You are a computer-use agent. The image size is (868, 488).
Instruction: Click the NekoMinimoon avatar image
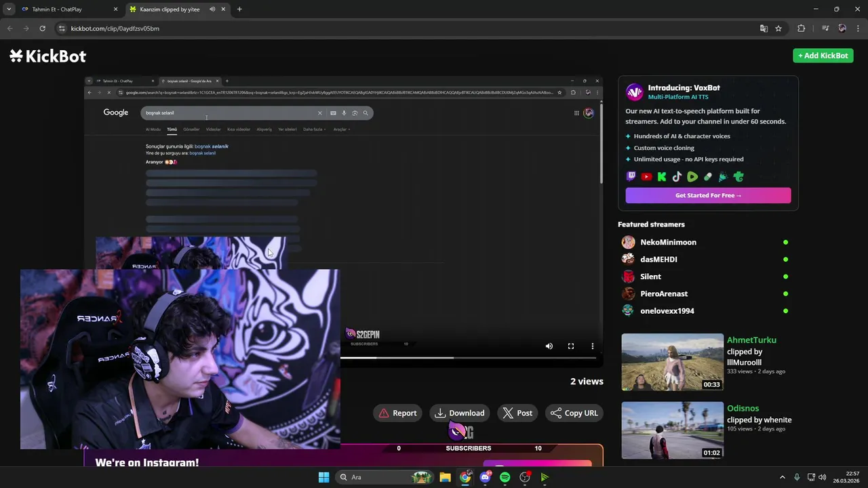(x=629, y=242)
